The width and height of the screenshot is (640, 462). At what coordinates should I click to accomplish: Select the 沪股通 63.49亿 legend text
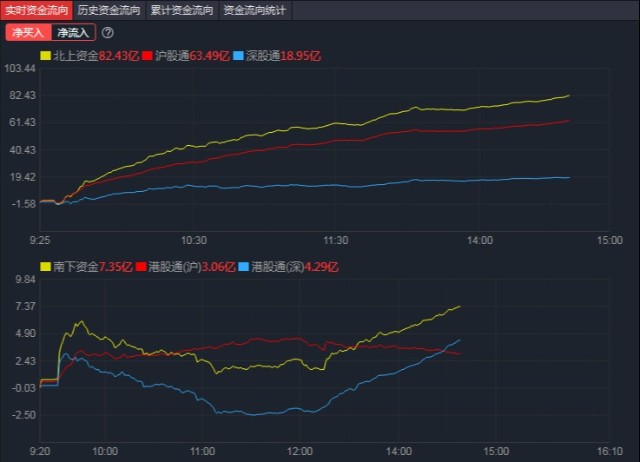[189, 54]
